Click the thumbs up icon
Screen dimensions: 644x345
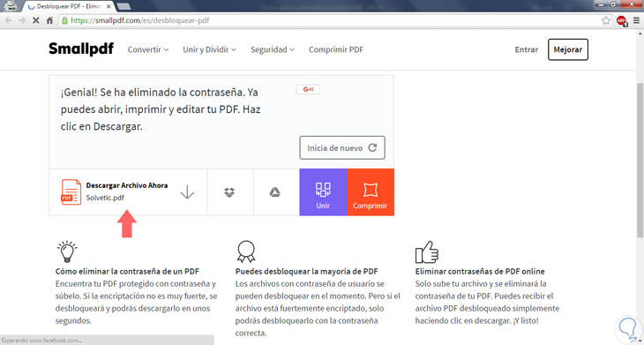pyautogui.click(x=427, y=251)
